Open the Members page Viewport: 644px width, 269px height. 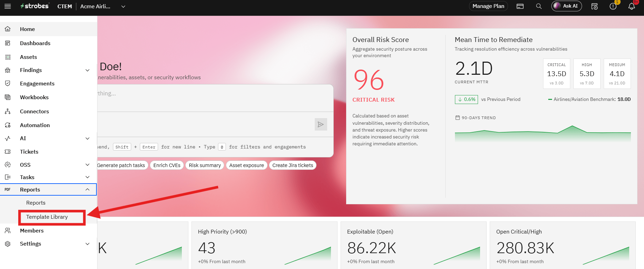(48, 231)
